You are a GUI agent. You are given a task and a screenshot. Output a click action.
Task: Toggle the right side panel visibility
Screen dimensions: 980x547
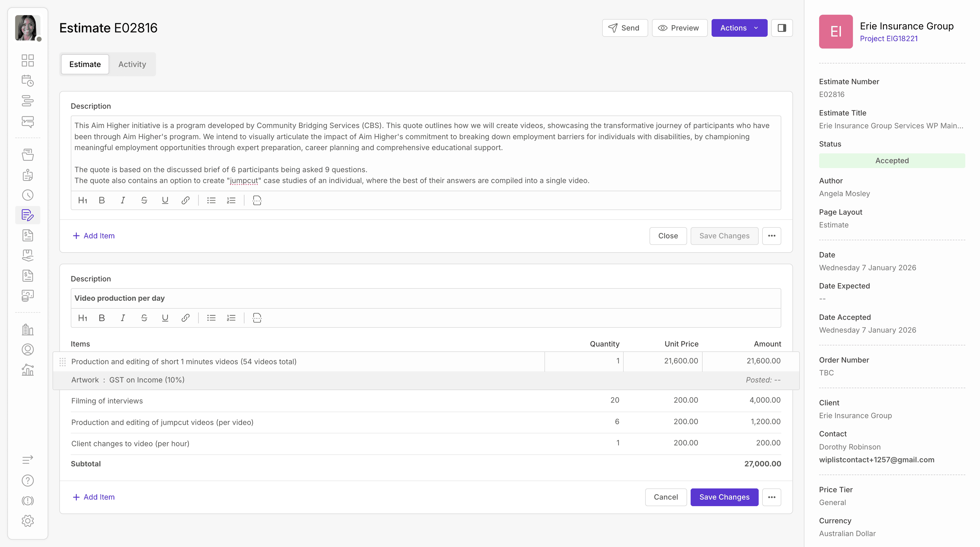pyautogui.click(x=782, y=28)
